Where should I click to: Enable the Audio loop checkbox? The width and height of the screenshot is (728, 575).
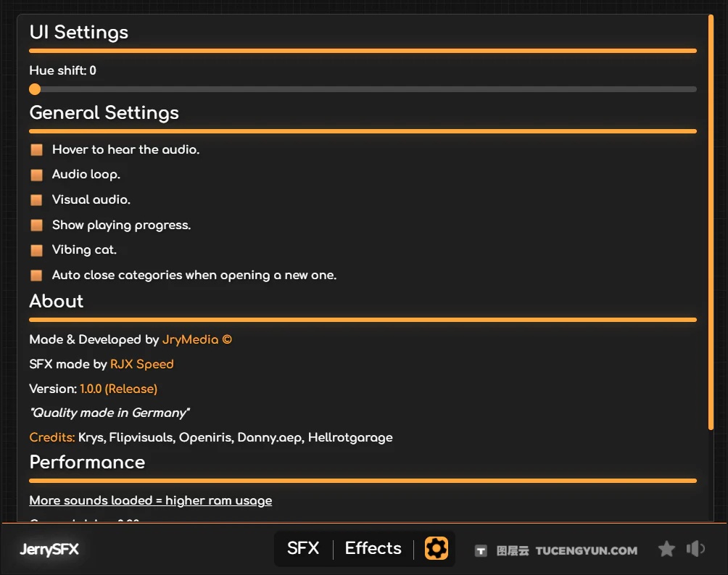click(x=36, y=175)
